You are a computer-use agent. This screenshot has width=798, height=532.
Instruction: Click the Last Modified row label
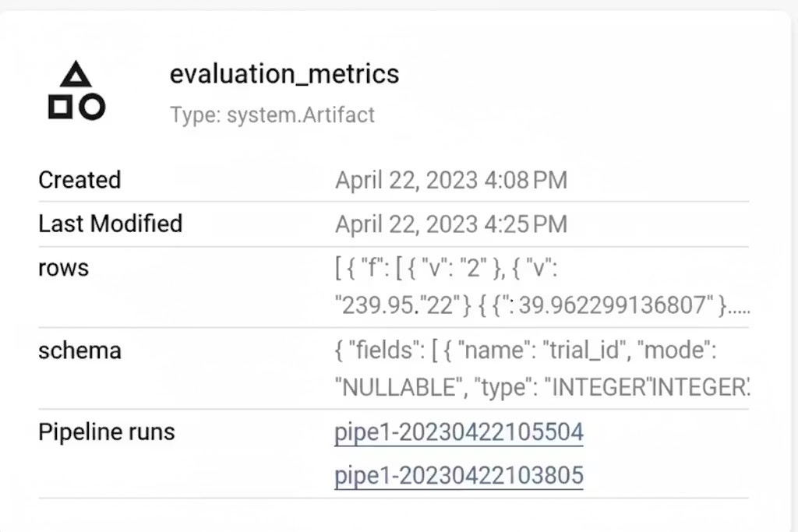click(x=110, y=224)
